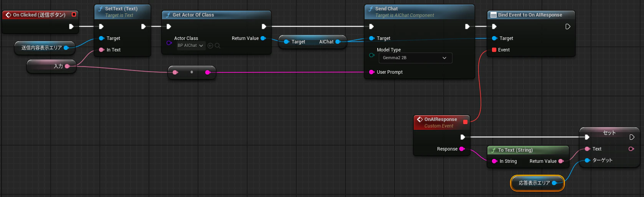
Task: Select the Send Chat node header
Action: click(x=419, y=12)
